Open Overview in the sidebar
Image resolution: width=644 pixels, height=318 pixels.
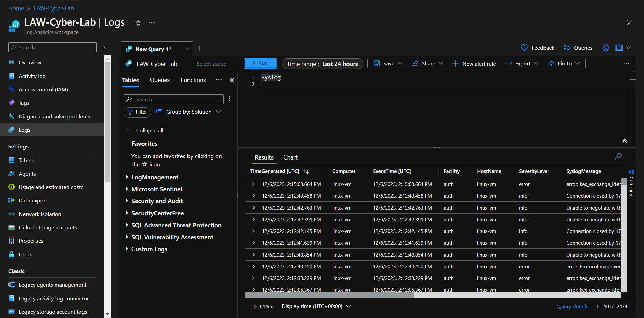(30, 62)
